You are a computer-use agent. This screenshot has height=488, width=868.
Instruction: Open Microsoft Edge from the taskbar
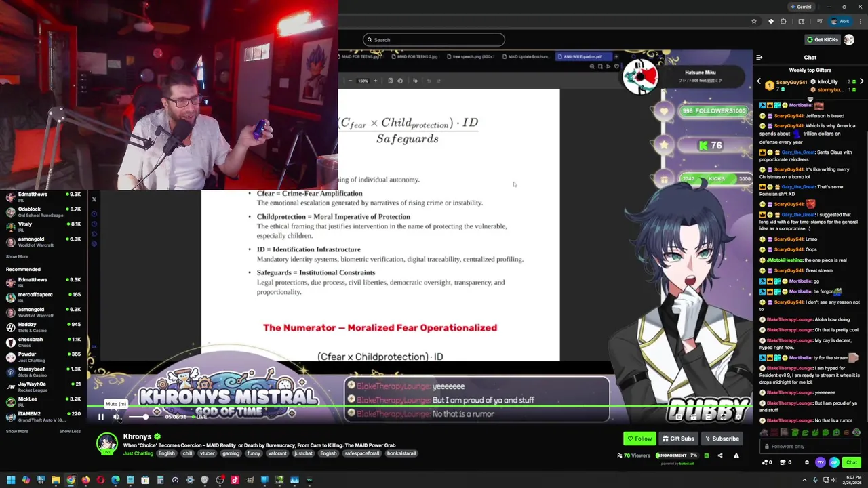[x=115, y=480]
